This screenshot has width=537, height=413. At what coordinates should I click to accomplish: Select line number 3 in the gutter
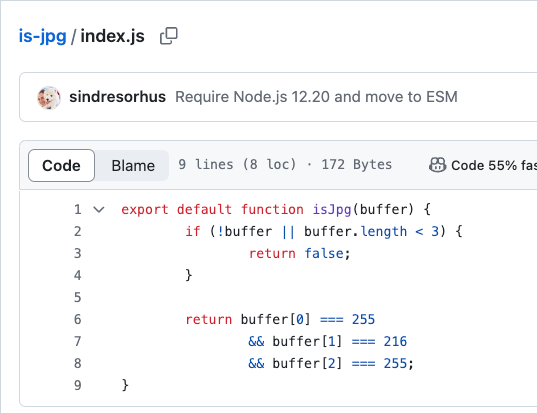coord(78,253)
